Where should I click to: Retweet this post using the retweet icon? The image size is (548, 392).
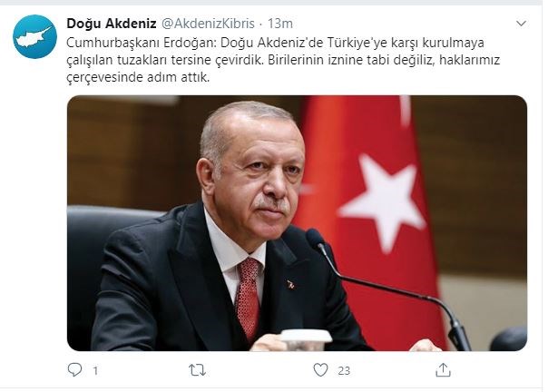pos(197,370)
